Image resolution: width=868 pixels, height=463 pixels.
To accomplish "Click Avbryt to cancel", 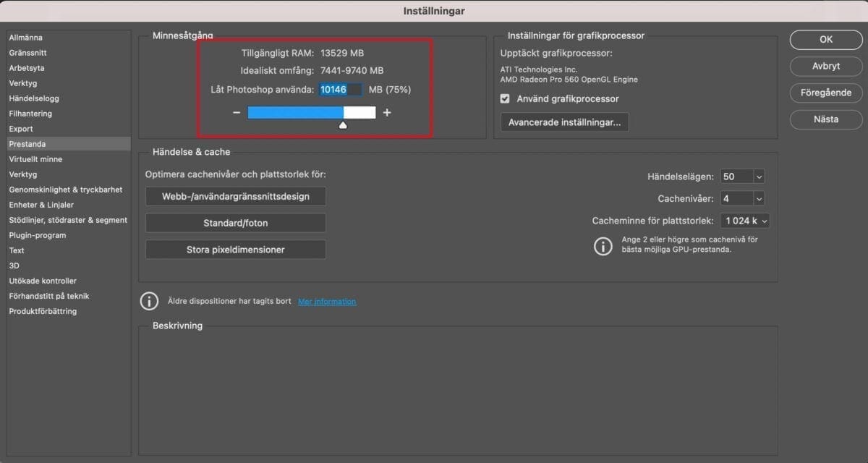I will click(825, 66).
